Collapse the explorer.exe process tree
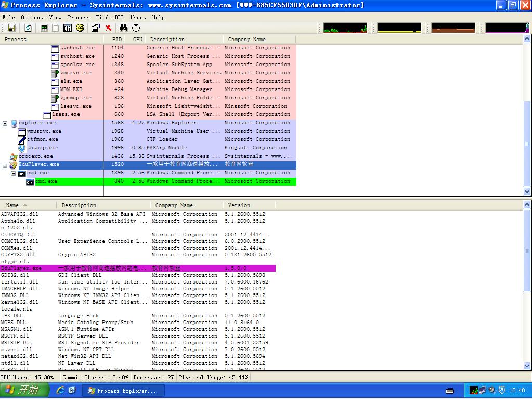This screenshot has width=532, height=399. (5, 123)
